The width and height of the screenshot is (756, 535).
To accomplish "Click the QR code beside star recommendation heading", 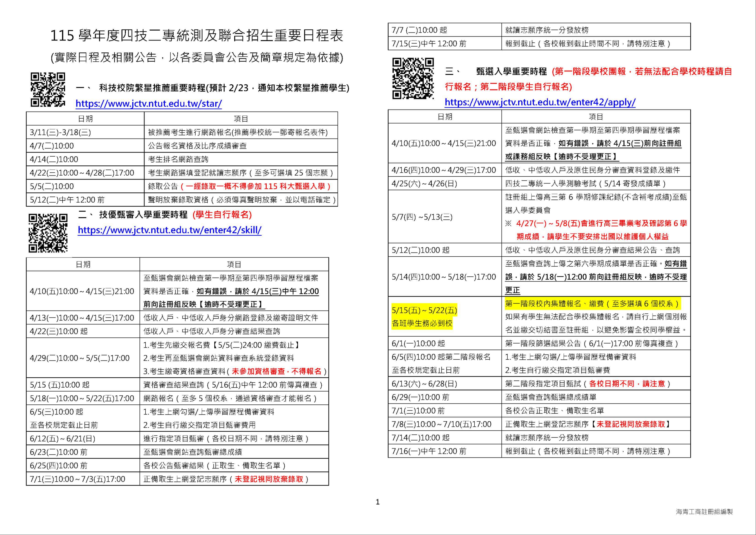I will [48, 90].
